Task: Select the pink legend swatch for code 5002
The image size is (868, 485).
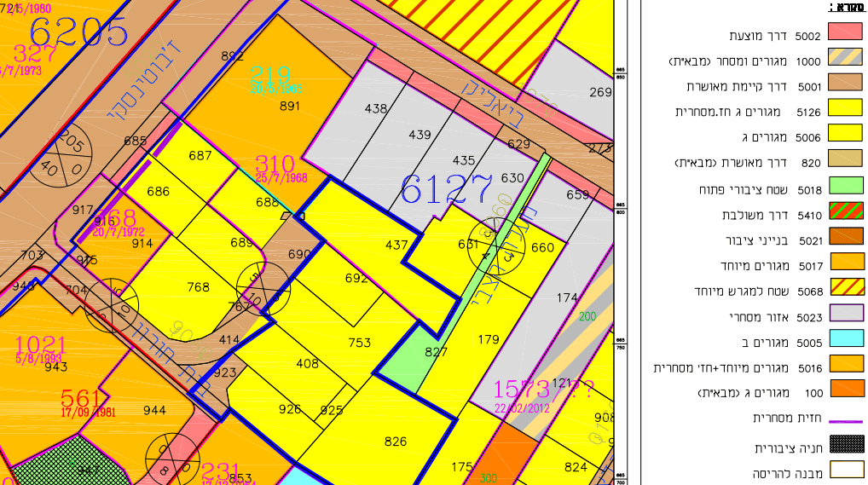Action: point(846,35)
